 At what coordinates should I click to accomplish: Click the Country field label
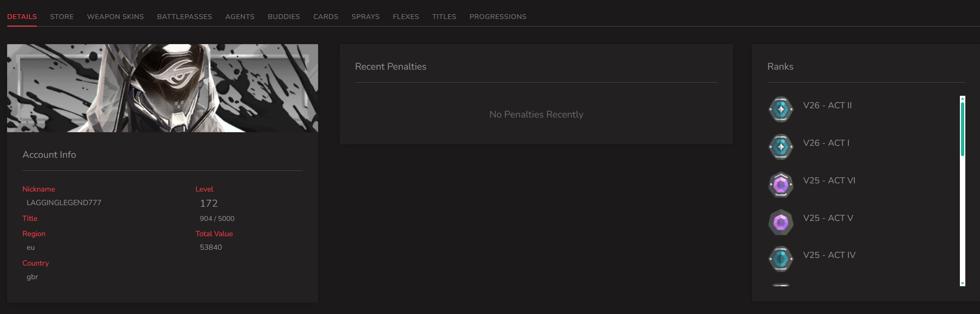pyautogui.click(x=35, y=263)
